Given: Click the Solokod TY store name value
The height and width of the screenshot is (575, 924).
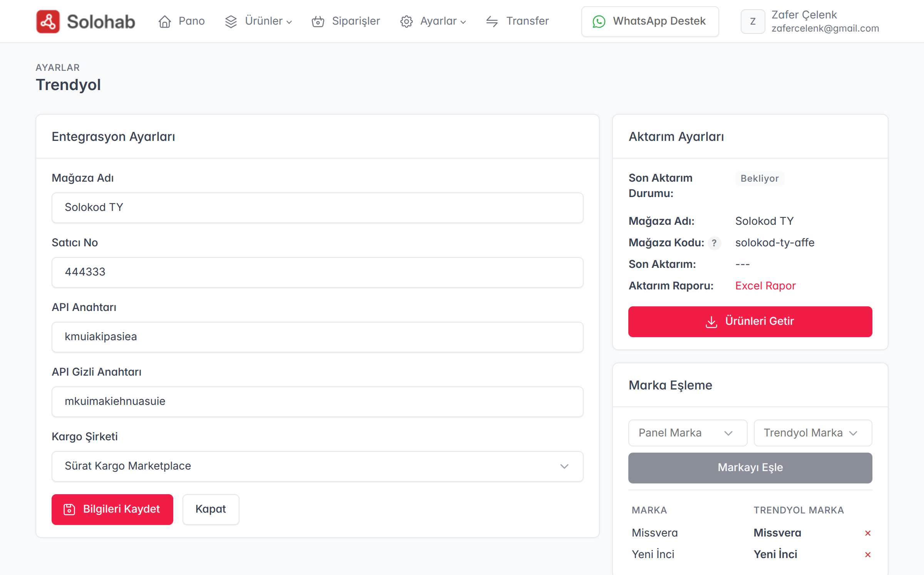Looking at the screenshot, I should 764,221.
